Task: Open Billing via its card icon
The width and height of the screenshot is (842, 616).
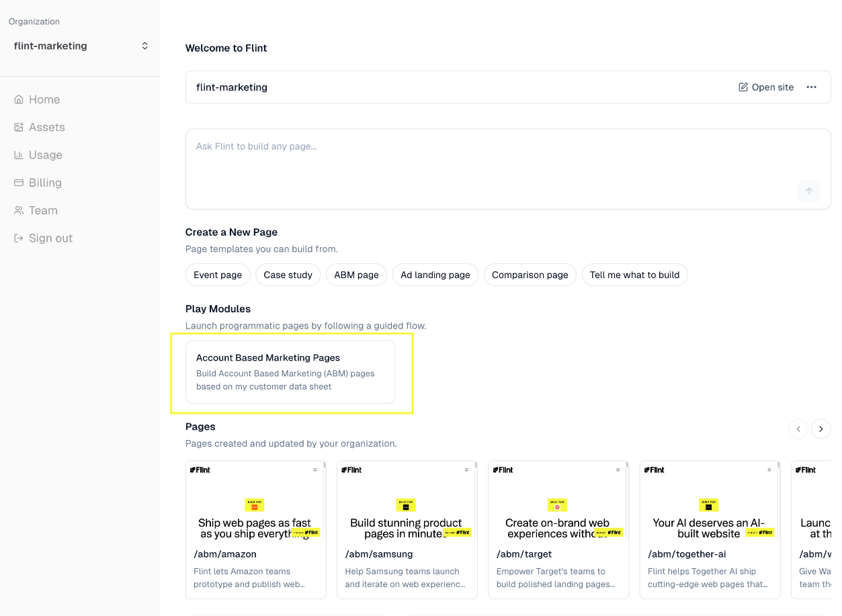Action: [20, 182]
